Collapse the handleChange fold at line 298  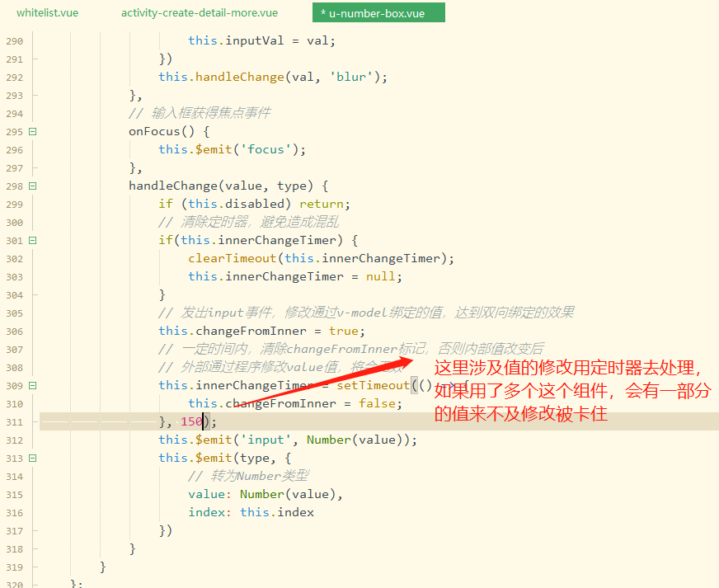tap(32, 186)
